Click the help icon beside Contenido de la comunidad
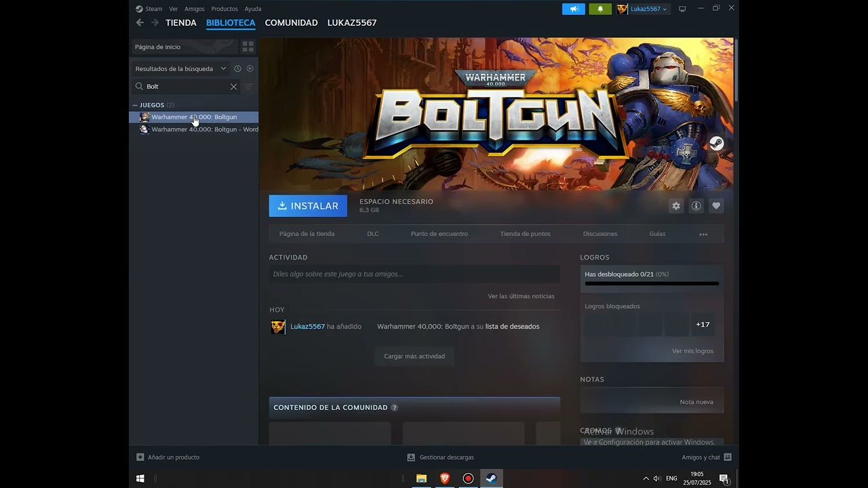Screen dimensions: 868x488 click(395, 407)
